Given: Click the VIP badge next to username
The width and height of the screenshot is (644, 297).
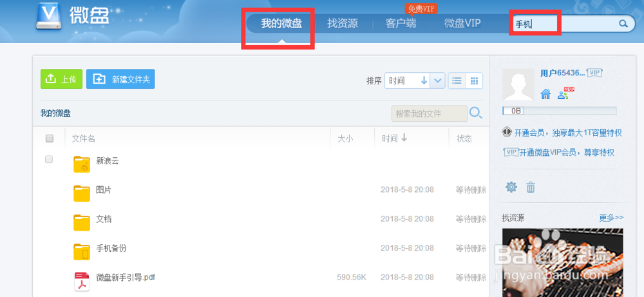Looking at the screenshot, I should point(594,73).
